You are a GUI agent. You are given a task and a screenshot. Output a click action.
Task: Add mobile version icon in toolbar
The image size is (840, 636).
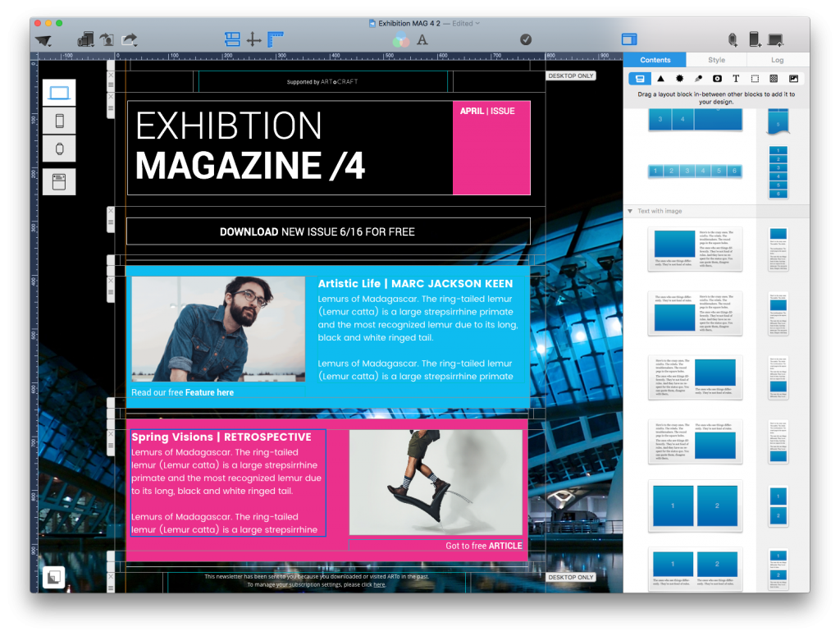[755, 39]
